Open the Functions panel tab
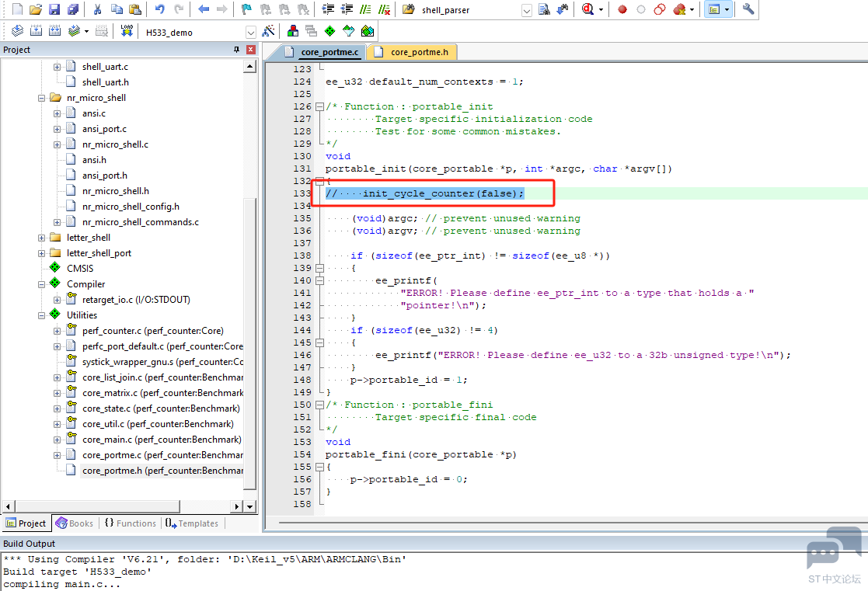The image size is (868, 591). pos(131,523)
